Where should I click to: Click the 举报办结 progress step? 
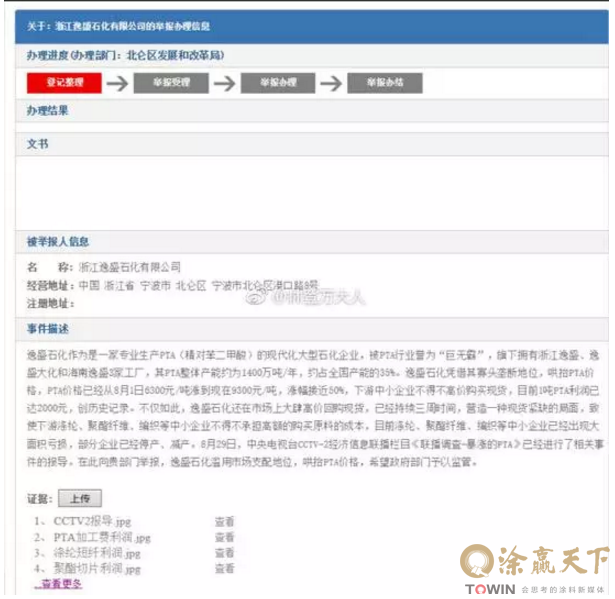click(385, 83)
